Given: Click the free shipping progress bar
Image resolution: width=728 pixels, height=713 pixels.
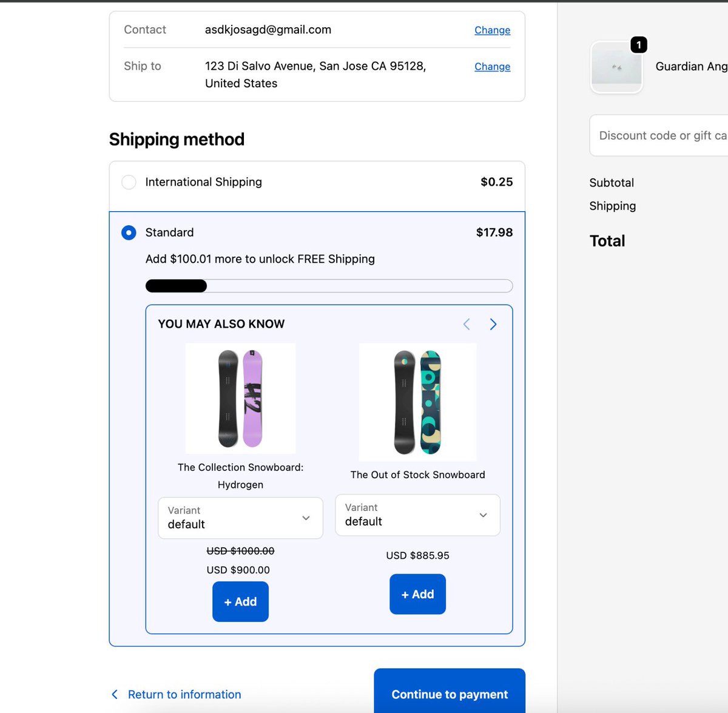Looking at the screenshot, I should point(329,286).
